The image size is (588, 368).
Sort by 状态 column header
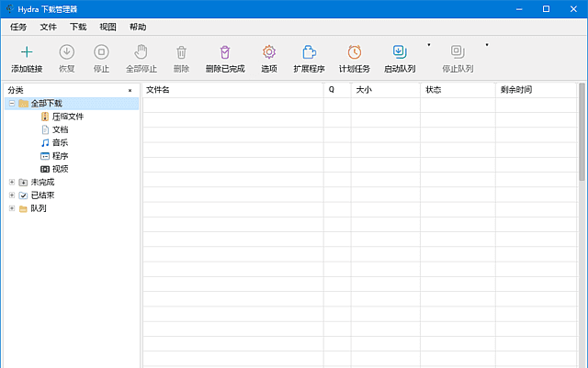pyautogui.click(x=458, y=90)
